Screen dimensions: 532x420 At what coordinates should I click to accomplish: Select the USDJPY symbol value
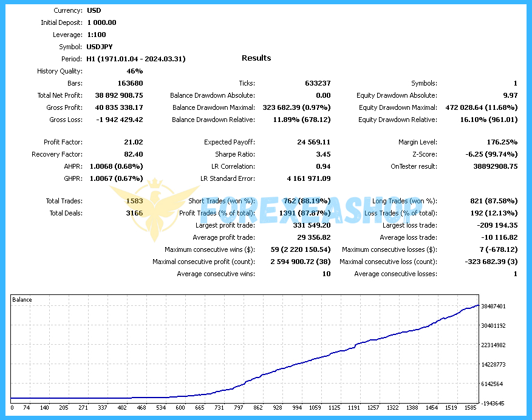(100, 47)
